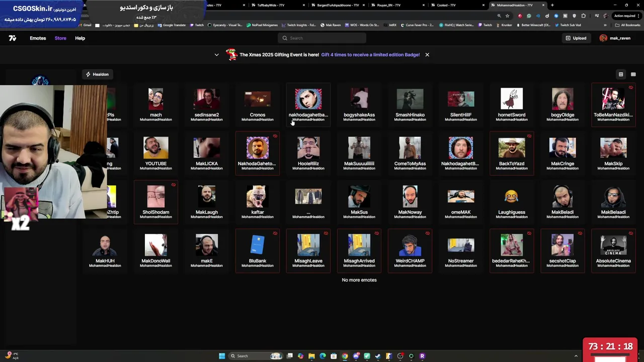Expand hidden bookmarks overflow chevron
The image size is (644, 362).
click(605, 25)
